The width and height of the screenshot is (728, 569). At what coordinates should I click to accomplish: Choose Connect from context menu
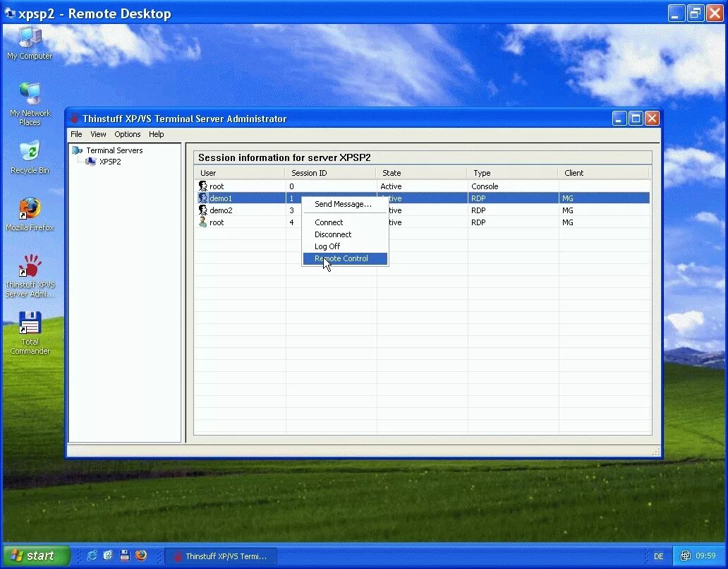(x=345, y=222)
